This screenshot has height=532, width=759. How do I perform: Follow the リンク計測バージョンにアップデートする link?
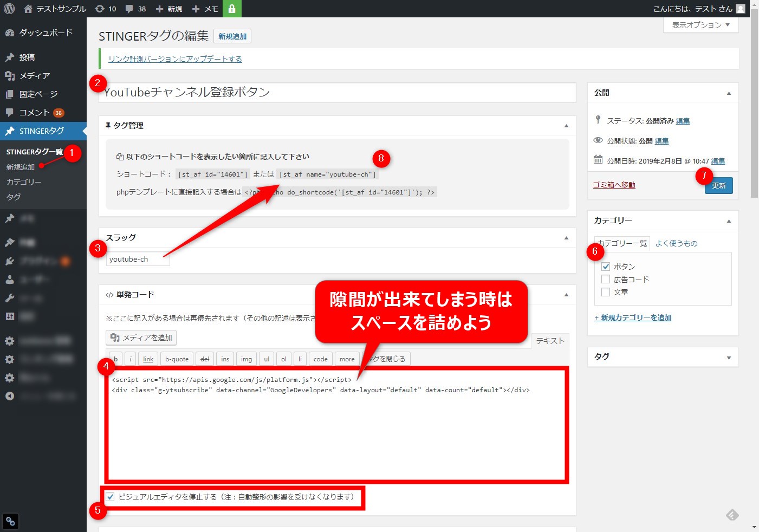point(175,59)
